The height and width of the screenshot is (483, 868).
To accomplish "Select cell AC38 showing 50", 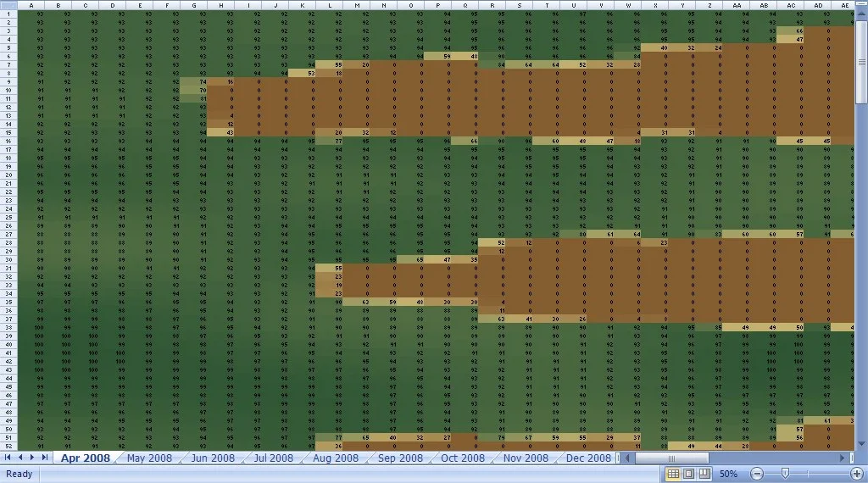I will (x=791, y=328).
